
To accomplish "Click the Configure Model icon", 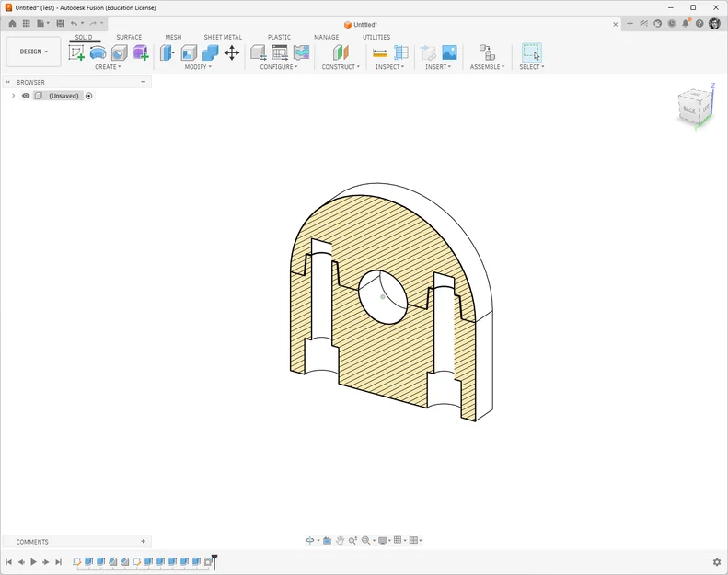I will pos(259,52).
